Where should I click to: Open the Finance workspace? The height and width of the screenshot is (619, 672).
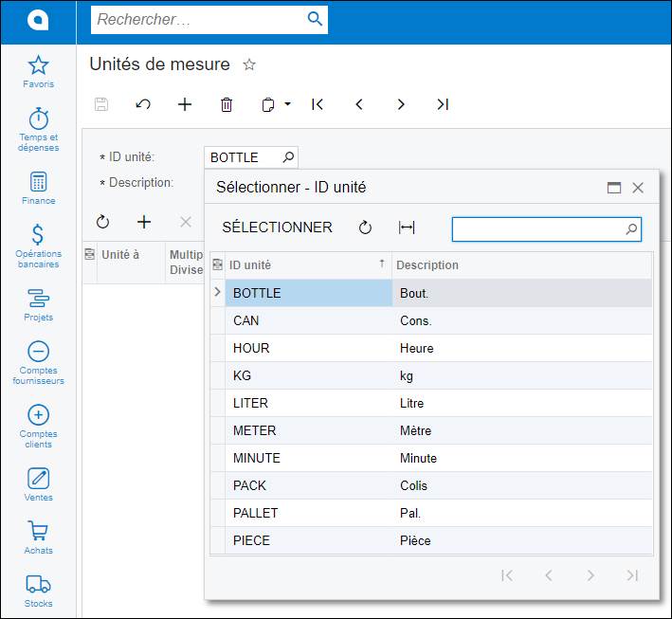(38, 188)
